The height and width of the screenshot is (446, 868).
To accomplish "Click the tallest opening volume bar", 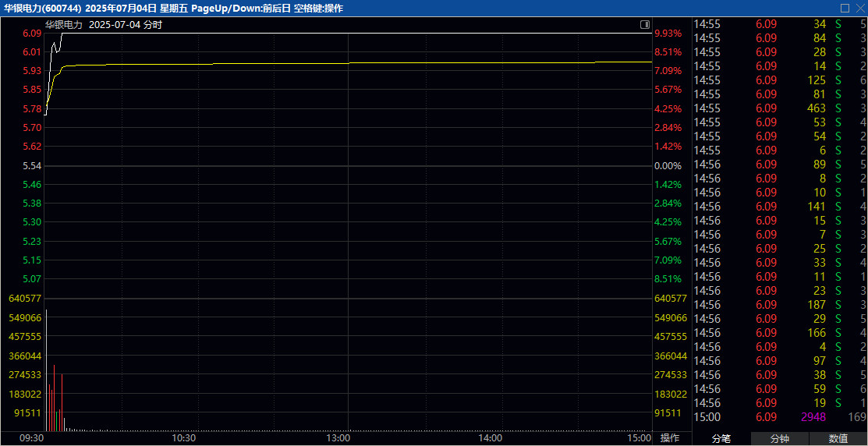I will tap(46, 370).
